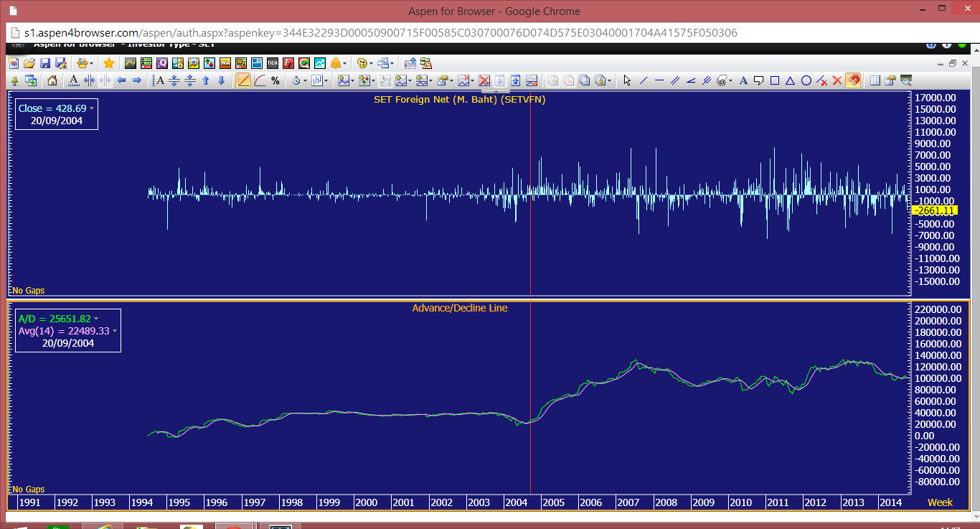Viewport: 980px width, 529px height.
Task: Click the alert bell icon
Action: [x=336, y=63]
